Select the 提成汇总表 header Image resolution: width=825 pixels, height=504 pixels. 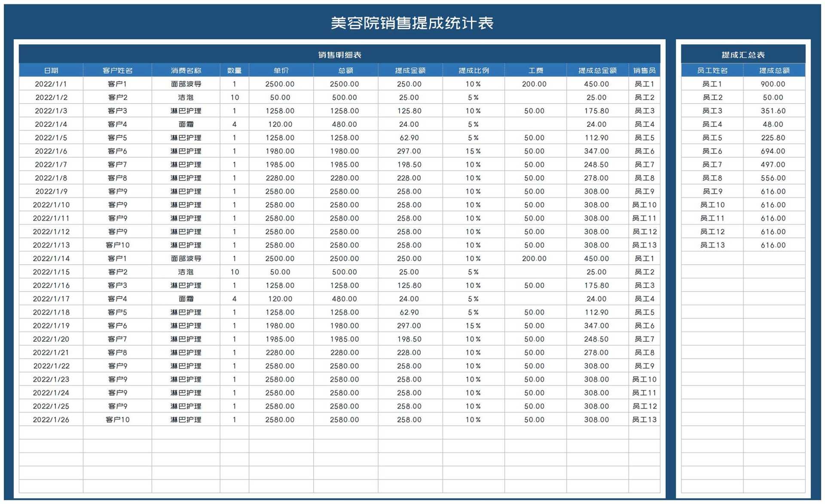(743, 55)
